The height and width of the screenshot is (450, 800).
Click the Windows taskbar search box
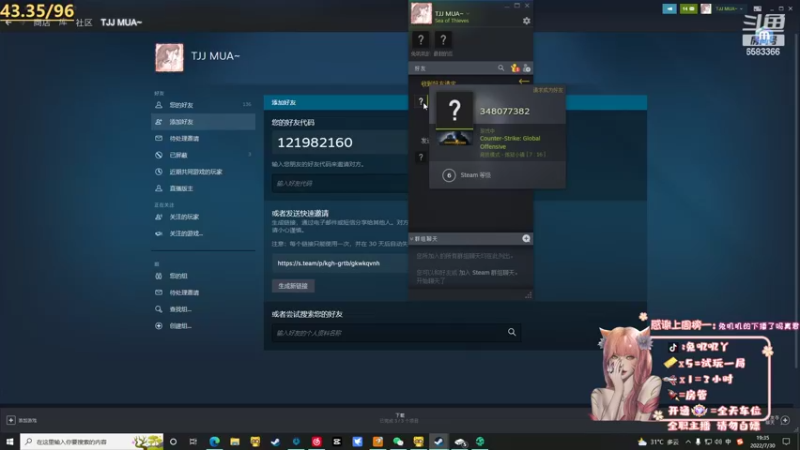coord(92,441)
